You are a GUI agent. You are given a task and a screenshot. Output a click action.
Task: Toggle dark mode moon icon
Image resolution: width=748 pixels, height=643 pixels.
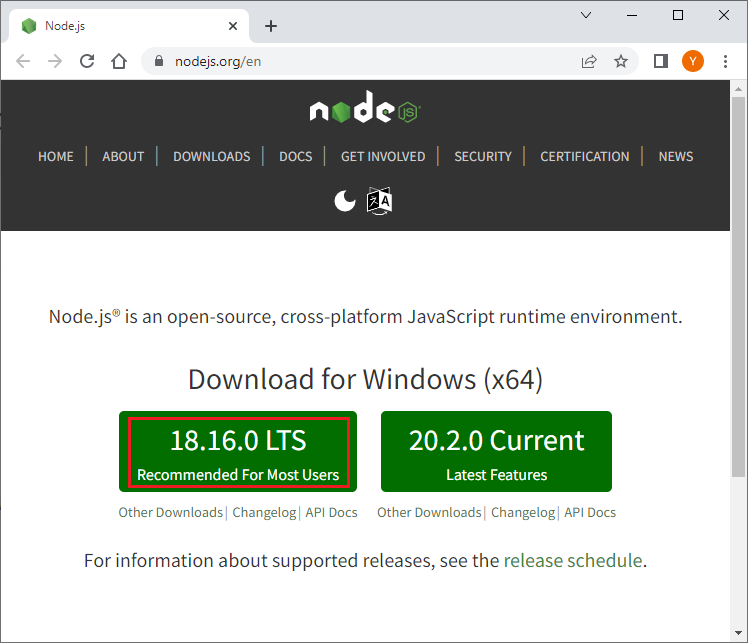[345, 200]
